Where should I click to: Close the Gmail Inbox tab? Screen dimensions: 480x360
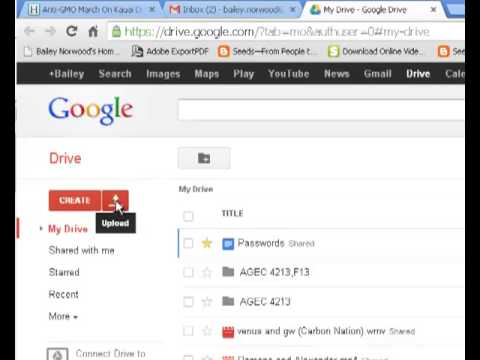[x=292, y=9]
